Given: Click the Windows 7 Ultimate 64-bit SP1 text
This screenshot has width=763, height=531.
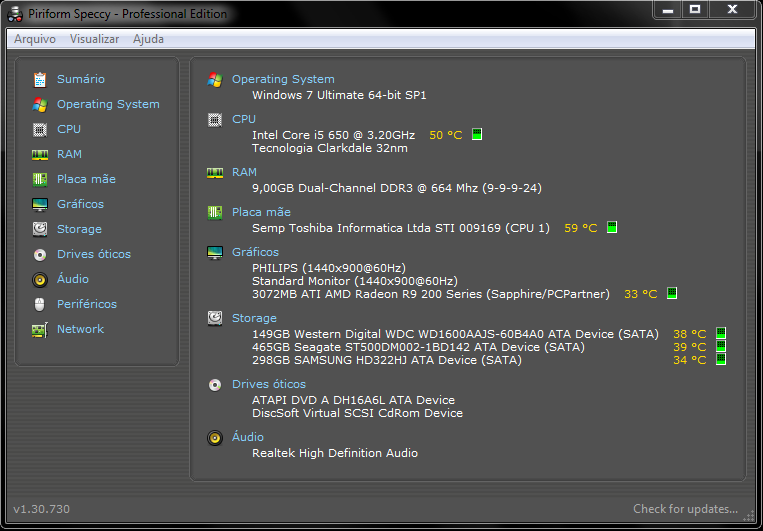Looking at the screenshot, I should [339, 95].
